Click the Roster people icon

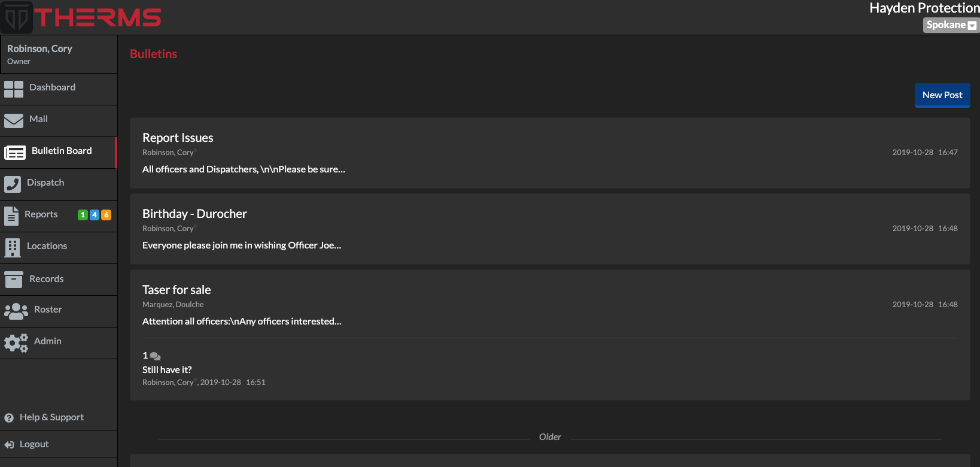16,311
